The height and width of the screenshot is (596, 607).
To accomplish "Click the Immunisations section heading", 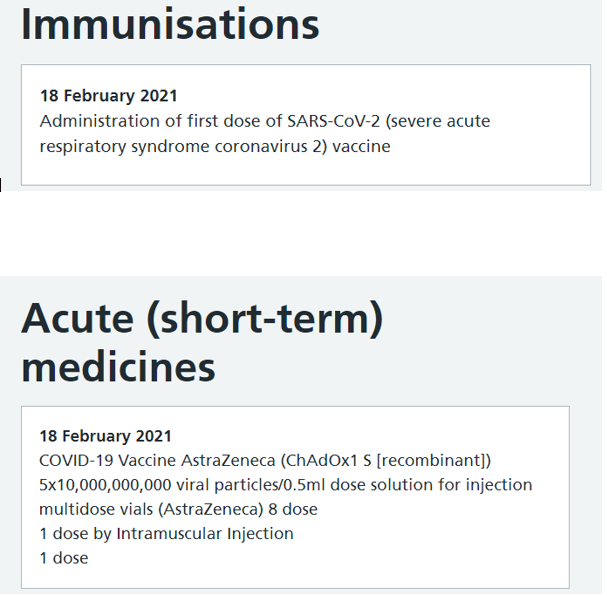I will (170, 24).
